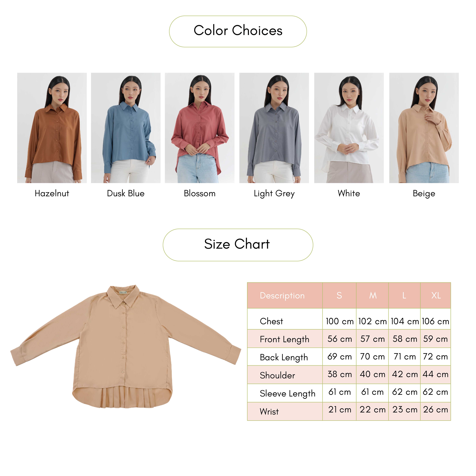Select the L column header
476x476 pixels.
click(404, 295)
